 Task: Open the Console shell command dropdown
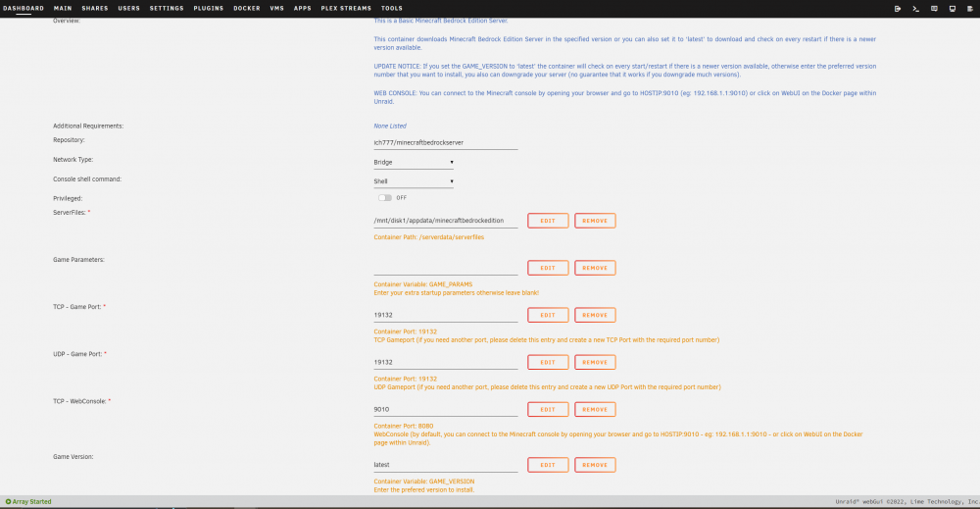click(414, 181)
